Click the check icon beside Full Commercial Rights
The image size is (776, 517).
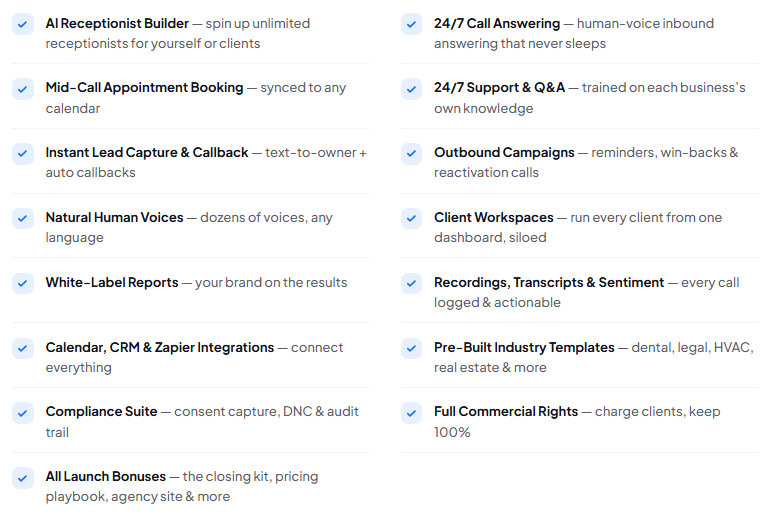pos(411,413)
